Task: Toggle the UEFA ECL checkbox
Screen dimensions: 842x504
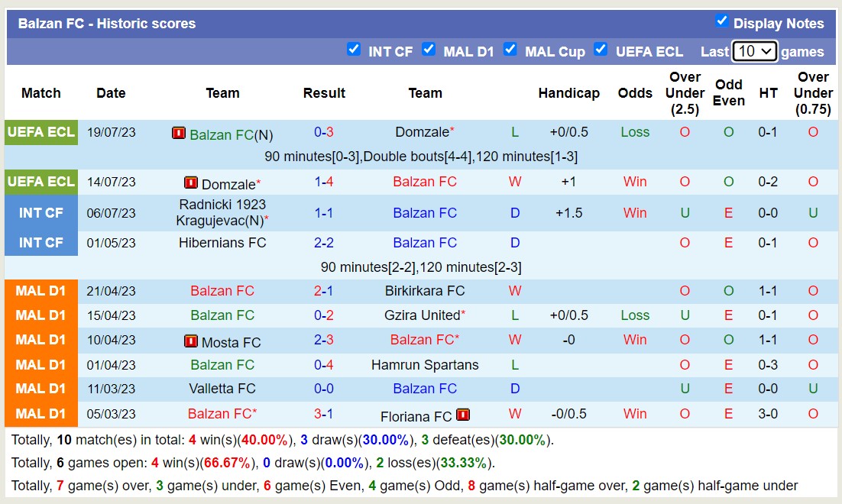Action: (x=601, y=49)
